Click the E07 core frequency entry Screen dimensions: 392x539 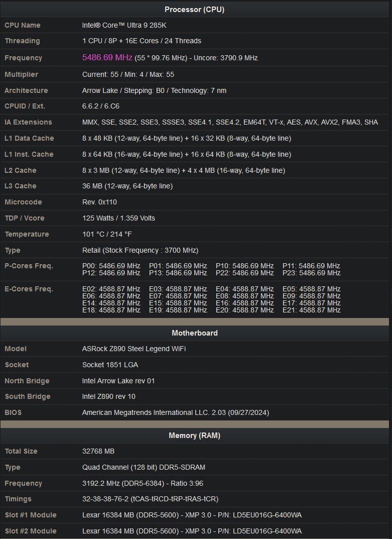coord(178,296)
